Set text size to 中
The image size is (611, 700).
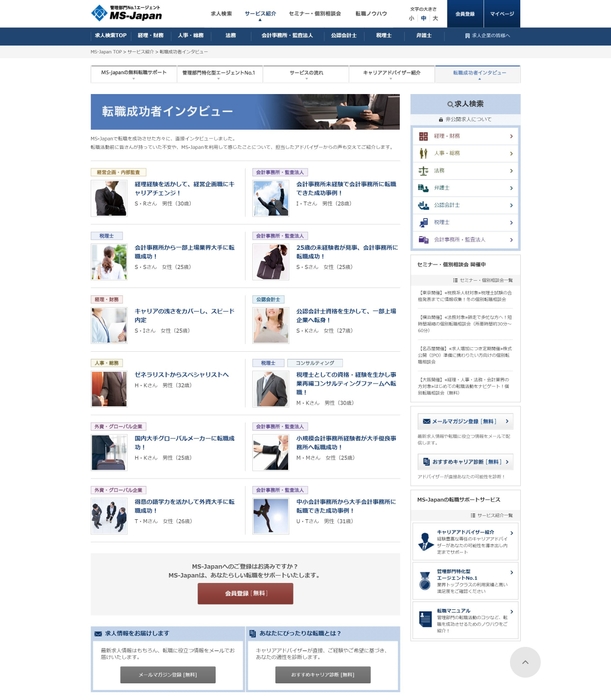point(423,18)
